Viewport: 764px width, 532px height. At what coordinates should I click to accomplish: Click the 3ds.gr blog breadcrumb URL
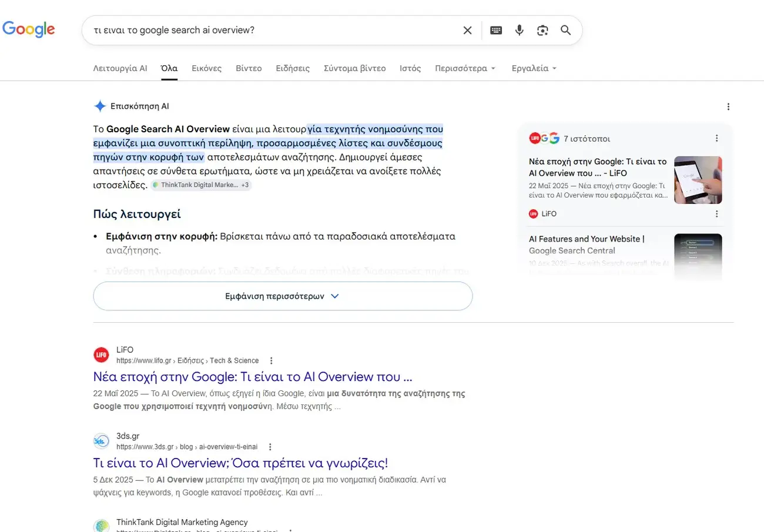click(187, 447)
